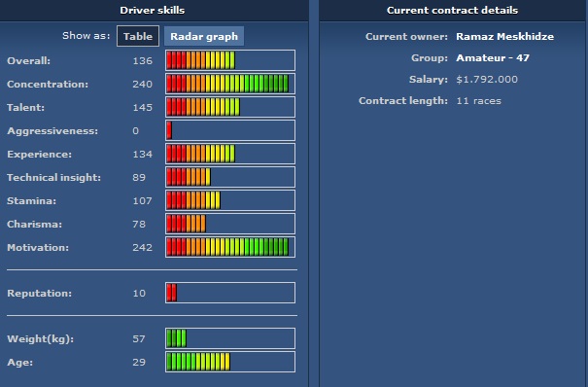Image resolution: width=588 pixels, height=387 pixels.
Task: Click the Contract length: label
Action: pos(403,100)
